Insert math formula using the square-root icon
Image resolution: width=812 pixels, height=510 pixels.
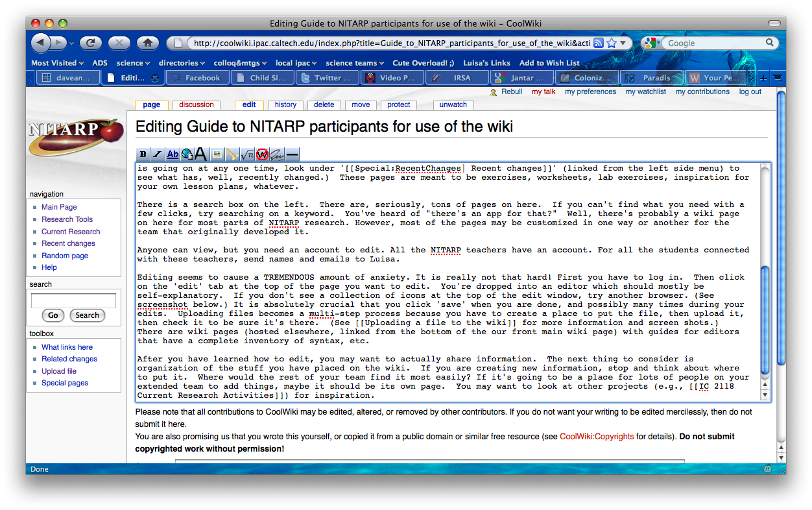coord(247,154)
